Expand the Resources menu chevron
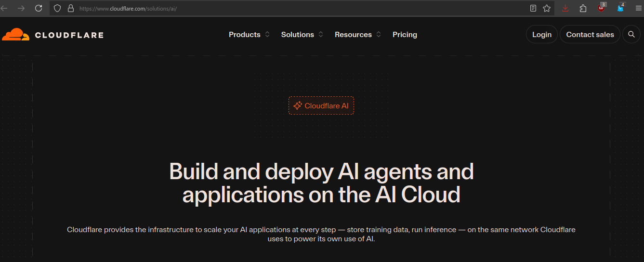 pyautogui.click(x=379, y=34)
